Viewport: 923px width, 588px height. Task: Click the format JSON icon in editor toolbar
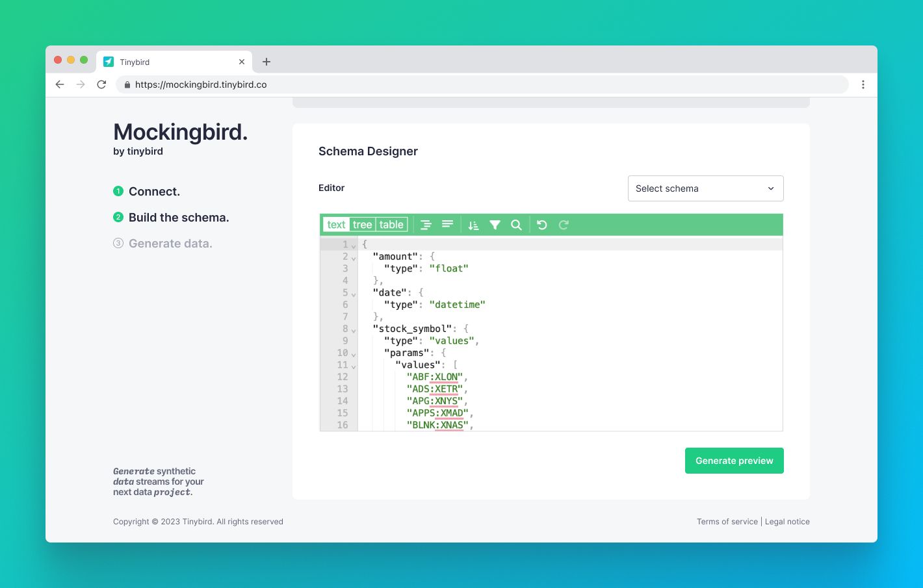point(426,225)
